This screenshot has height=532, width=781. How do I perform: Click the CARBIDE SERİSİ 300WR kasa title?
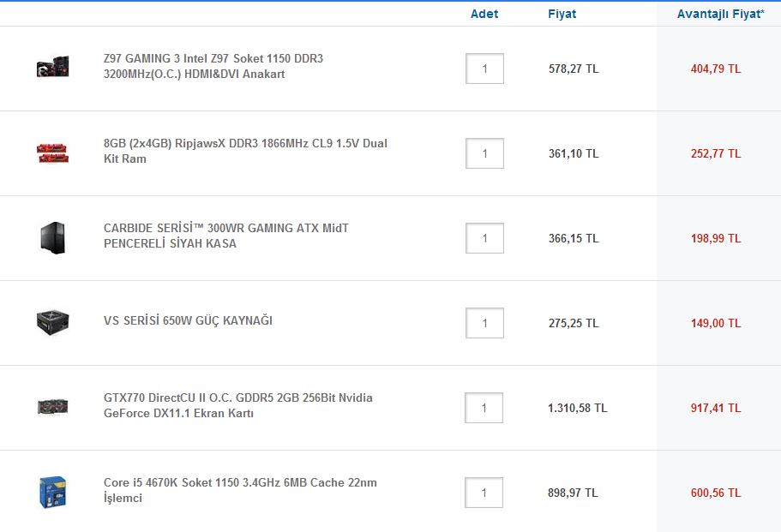click(225, 236)
